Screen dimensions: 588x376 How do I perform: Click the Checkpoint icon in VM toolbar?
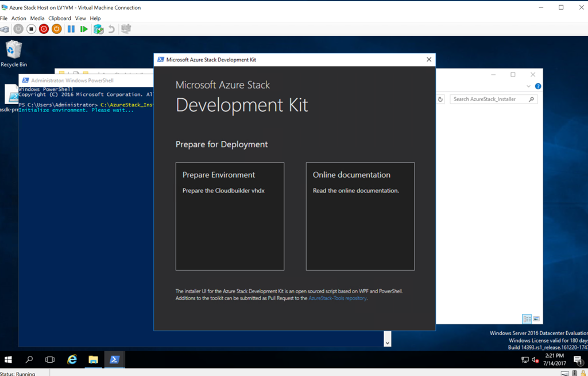point(98,29)
